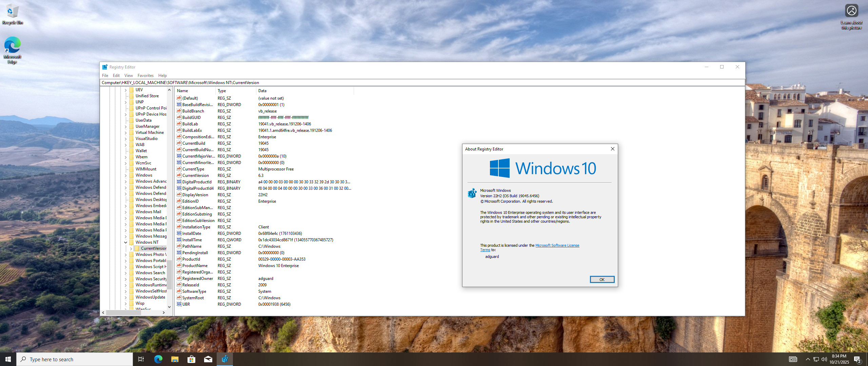This screenshot has height=366, width=868.
Task: Collapse the Windows NT tree node
Action: 126,242
